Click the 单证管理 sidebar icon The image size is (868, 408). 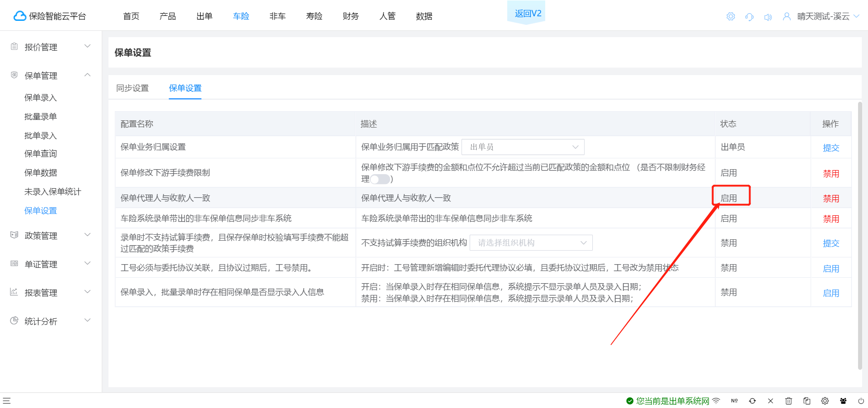14,264
